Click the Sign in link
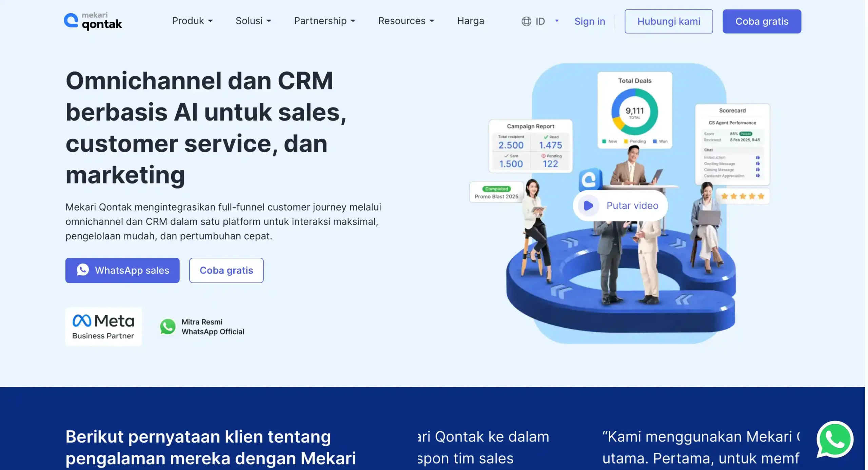The height and width of the screenshot is (470, 868). [589, 21]
